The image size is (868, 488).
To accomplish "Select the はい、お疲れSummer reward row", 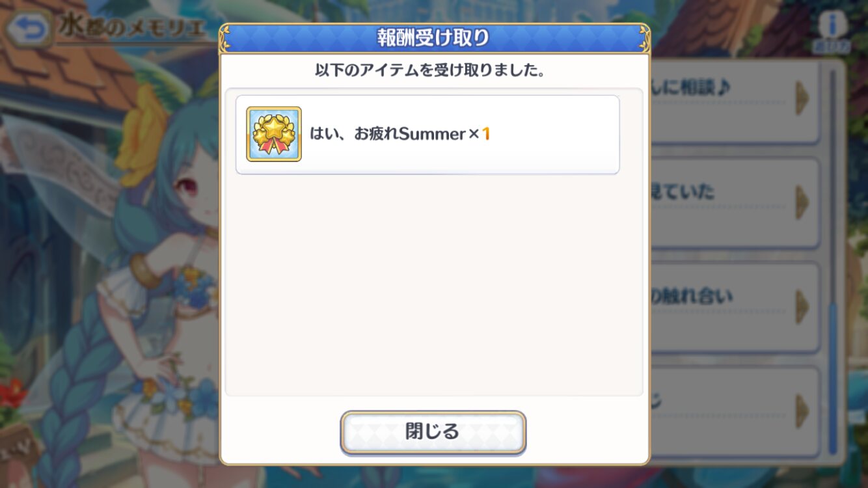I will [427, 135].
